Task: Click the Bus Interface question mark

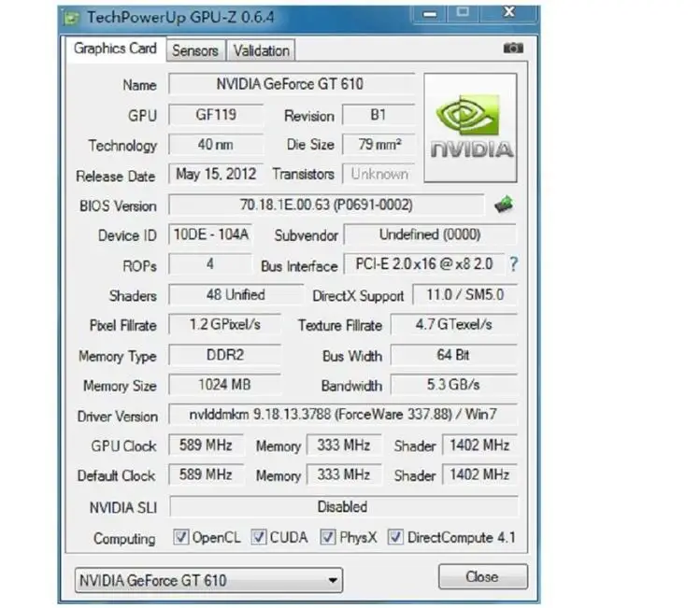Action: click(514, 264)
